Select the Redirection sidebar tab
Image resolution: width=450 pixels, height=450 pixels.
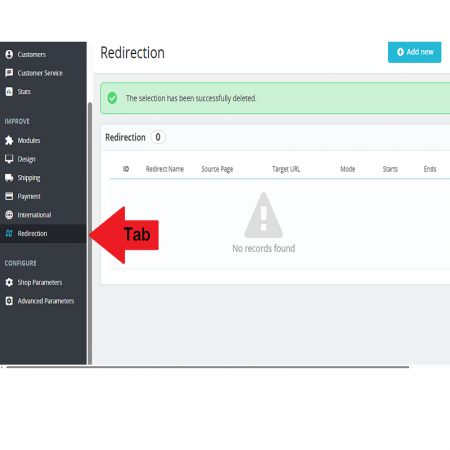click(x=43, y=233)
